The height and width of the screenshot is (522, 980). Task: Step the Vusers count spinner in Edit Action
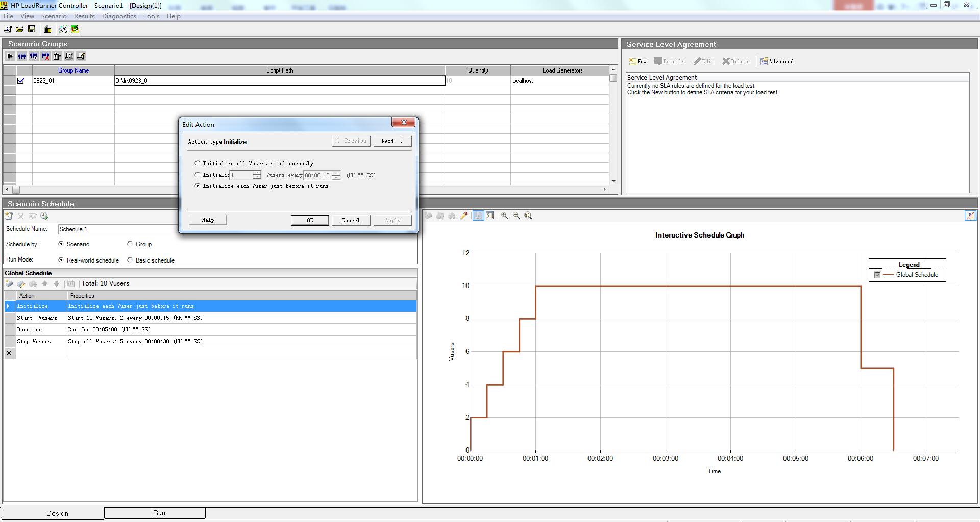tap(257, 175)
